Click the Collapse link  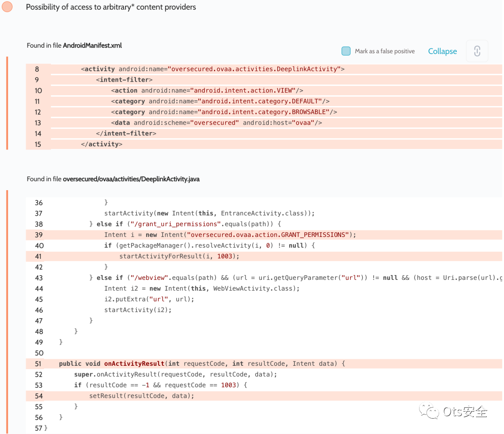point(442,51)
